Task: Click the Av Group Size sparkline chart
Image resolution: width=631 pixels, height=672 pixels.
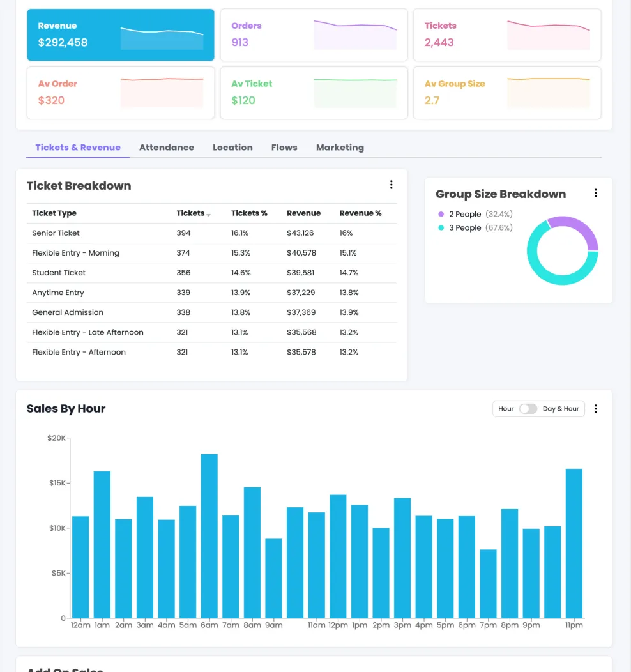Action: pos(549,93)
